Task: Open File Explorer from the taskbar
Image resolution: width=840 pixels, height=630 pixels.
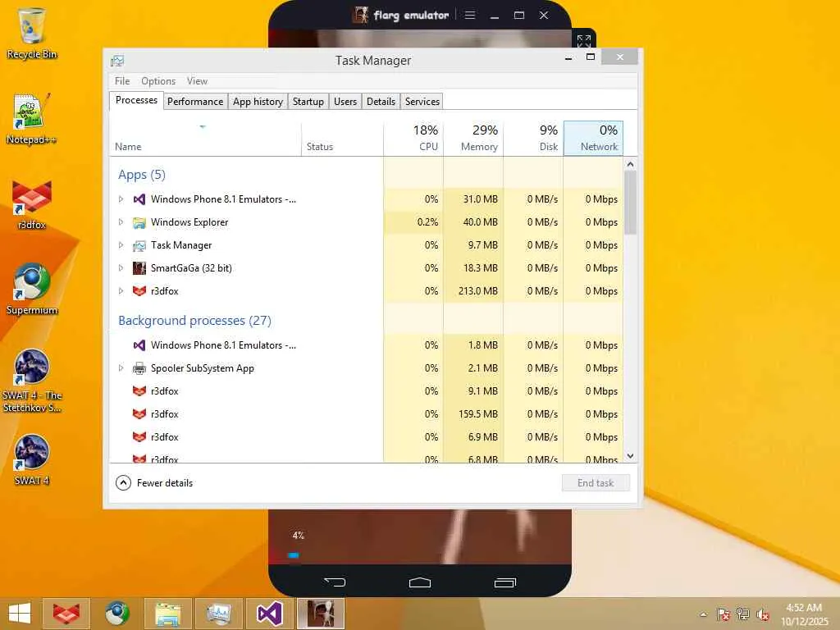Action: coord(167,614)
